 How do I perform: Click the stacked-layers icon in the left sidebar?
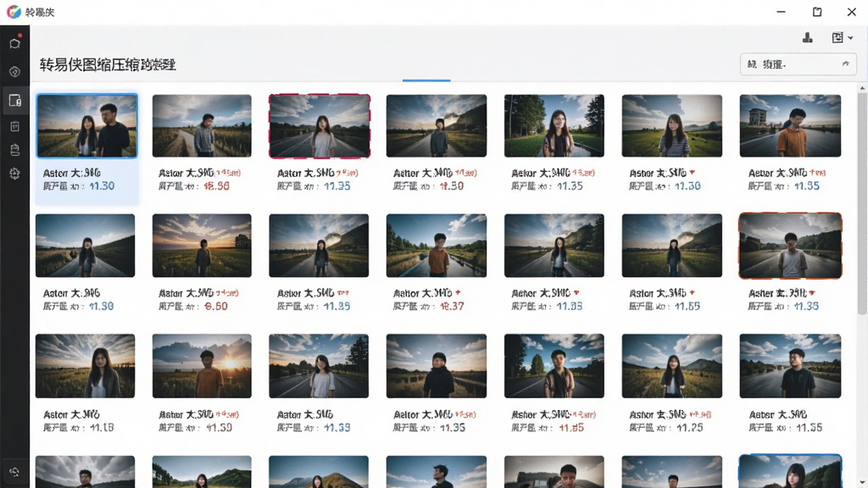15,150
